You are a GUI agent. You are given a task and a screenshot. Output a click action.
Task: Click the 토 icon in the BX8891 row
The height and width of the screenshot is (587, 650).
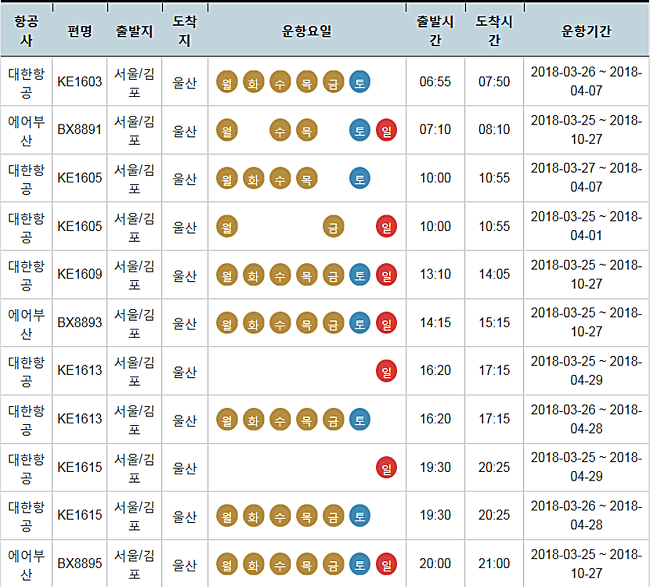tap(360, 130)
